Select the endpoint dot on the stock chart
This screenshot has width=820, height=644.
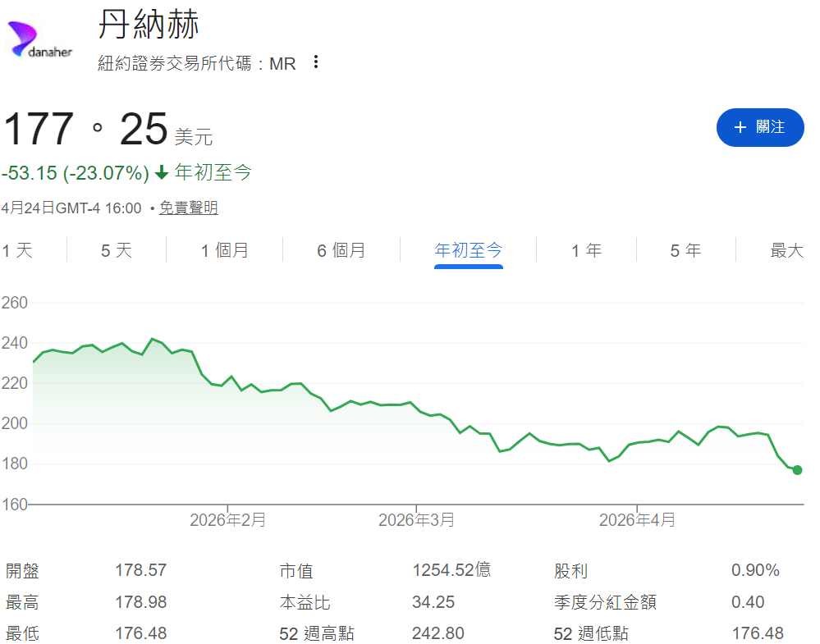coord(796,470)
